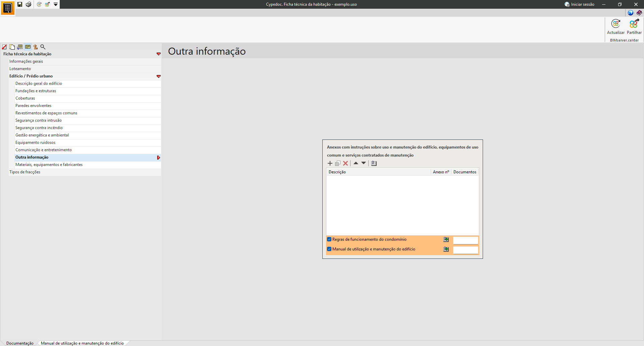The width and height of the screenshot is (644, 346).
Task: Open Segurança contra incêndio section
Action: [88, 128]
